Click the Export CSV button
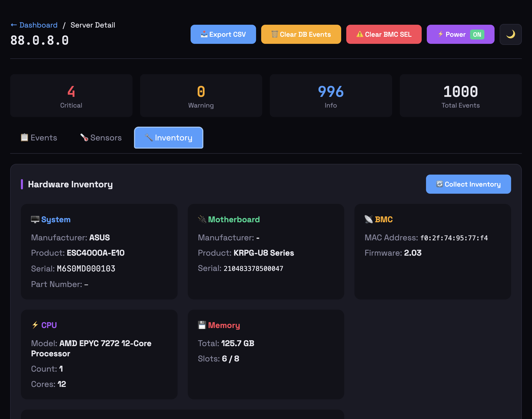532x419 pixels. click(223, 34)
